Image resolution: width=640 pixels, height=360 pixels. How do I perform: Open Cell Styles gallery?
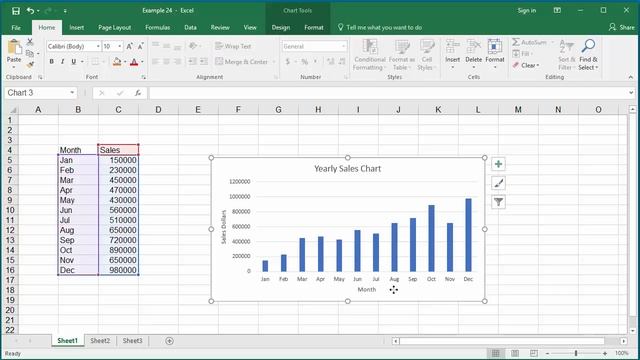pos(427,55)
